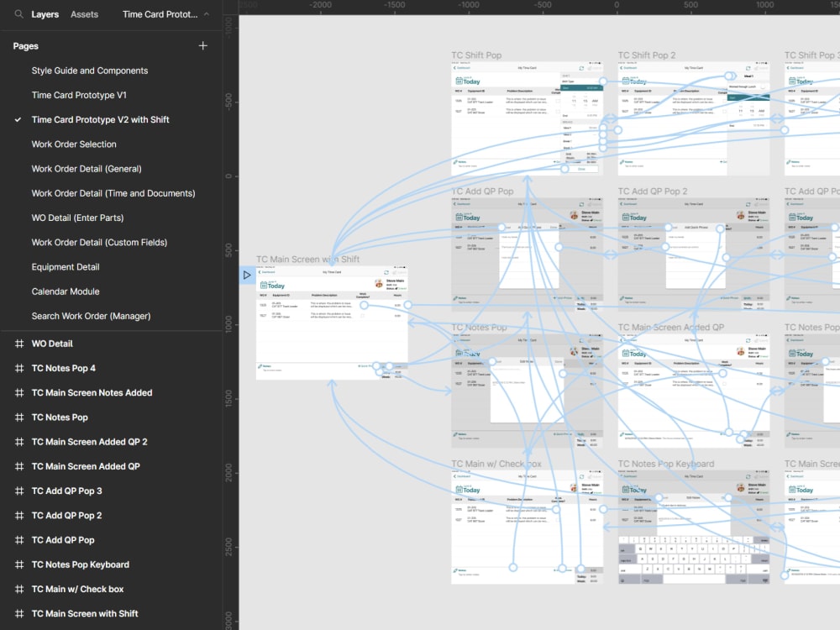Open the Time Card Prototype V1 page
Image resolution: width=840 pixels, height=630 pixels.
point(79,96)
